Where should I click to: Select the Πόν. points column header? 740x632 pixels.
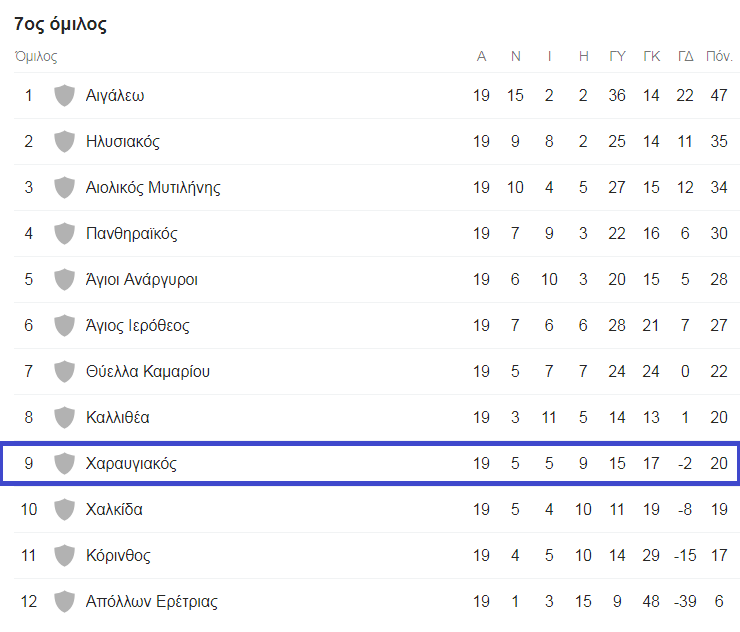719,57
